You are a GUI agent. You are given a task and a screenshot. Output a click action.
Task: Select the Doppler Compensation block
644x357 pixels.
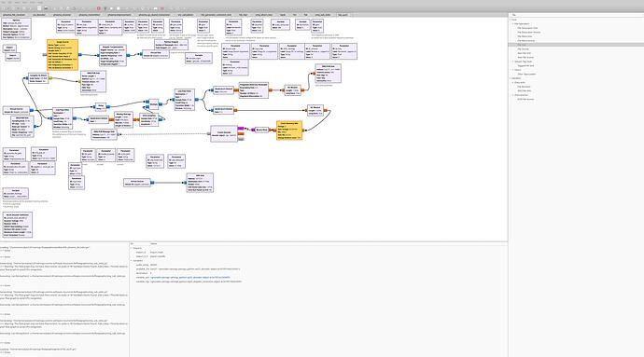(x=113, y=55)
